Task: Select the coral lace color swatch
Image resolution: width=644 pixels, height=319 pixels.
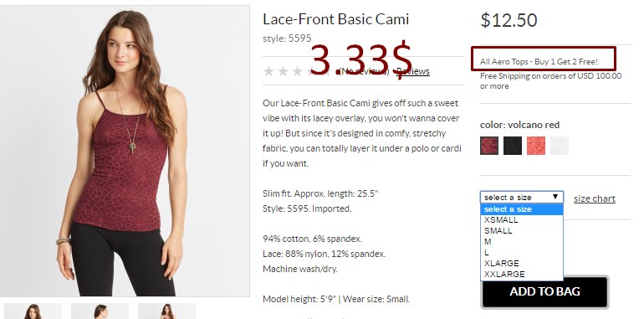Action: [536, 146]
